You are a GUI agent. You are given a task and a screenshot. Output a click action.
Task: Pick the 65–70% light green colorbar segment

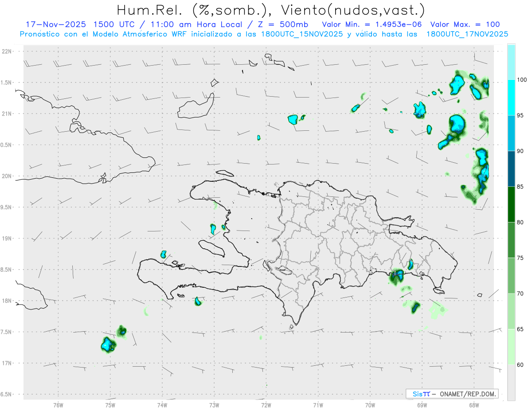[511, 311]
